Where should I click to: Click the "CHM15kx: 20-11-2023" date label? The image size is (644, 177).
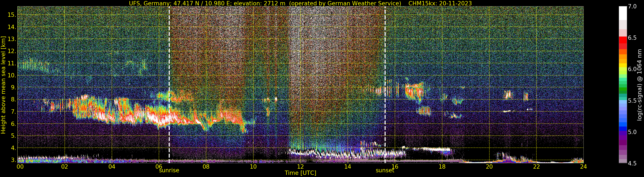click(x=440, y=3)
